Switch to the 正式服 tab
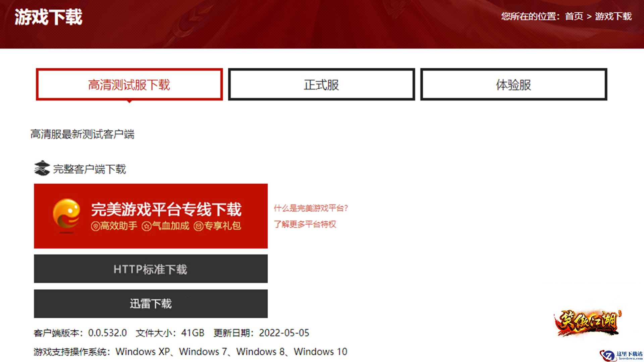Screen dimensions: 644x362 (x=321, y=84)
